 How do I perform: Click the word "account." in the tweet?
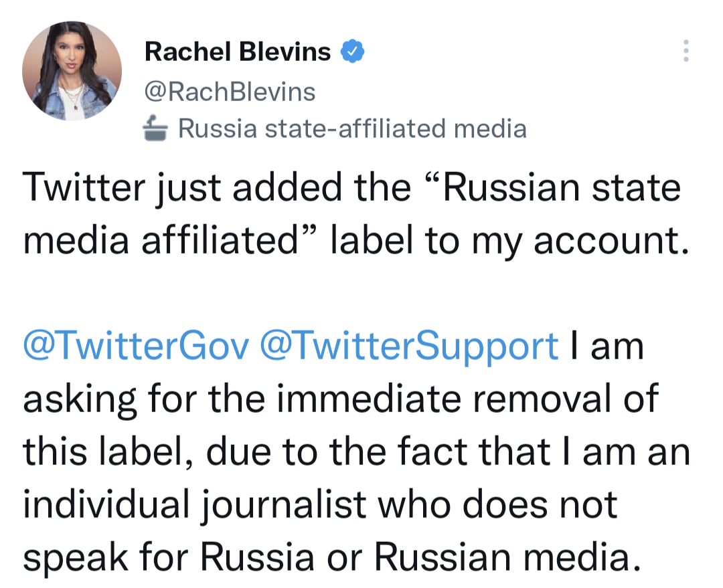point(613,241)
